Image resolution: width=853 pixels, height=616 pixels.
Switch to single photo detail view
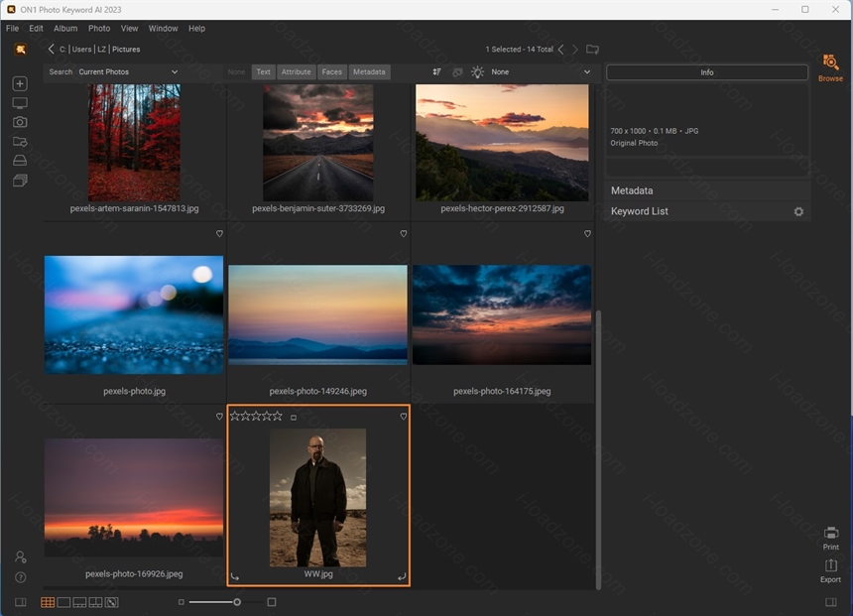(63, 602)
